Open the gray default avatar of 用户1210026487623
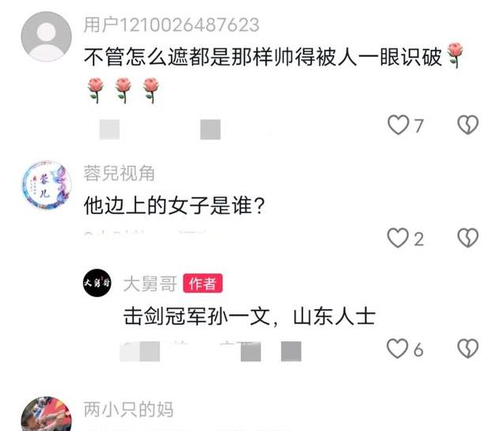The width and height of the screenshot is (504, 431). click(46, 36)
